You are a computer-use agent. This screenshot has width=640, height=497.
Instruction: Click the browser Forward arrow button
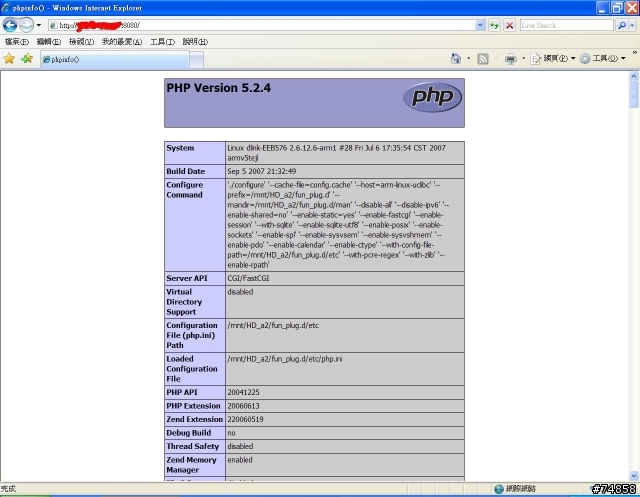(x=27, y=25)
